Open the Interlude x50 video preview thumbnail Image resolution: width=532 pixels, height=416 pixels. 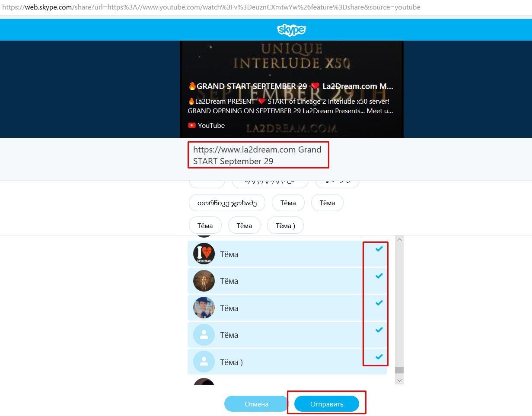(292, 89)
